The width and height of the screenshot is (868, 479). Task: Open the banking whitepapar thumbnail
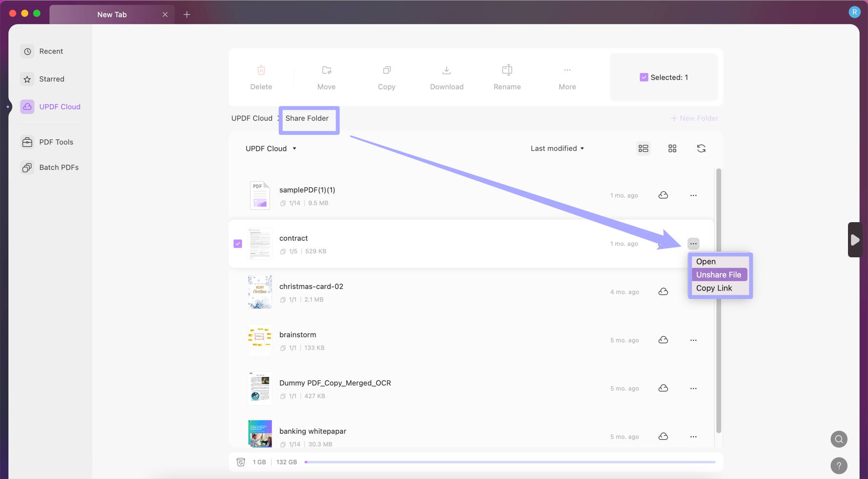click(260, 434)
